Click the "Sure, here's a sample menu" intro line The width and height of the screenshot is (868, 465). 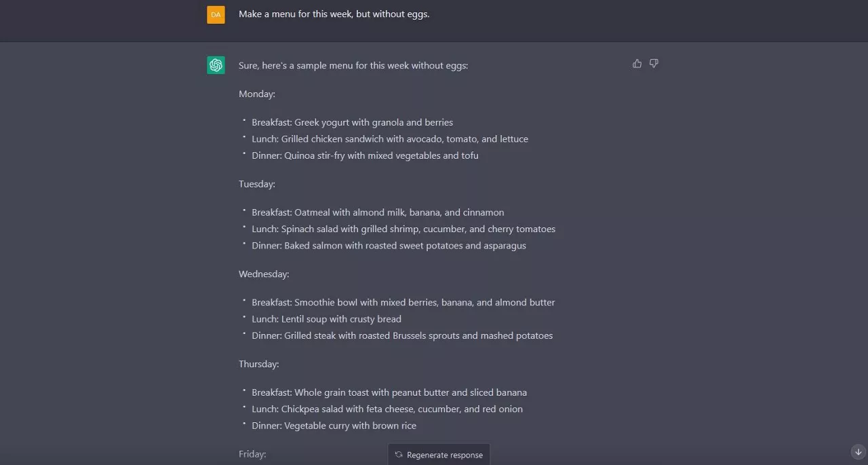[x=353, y=66]
